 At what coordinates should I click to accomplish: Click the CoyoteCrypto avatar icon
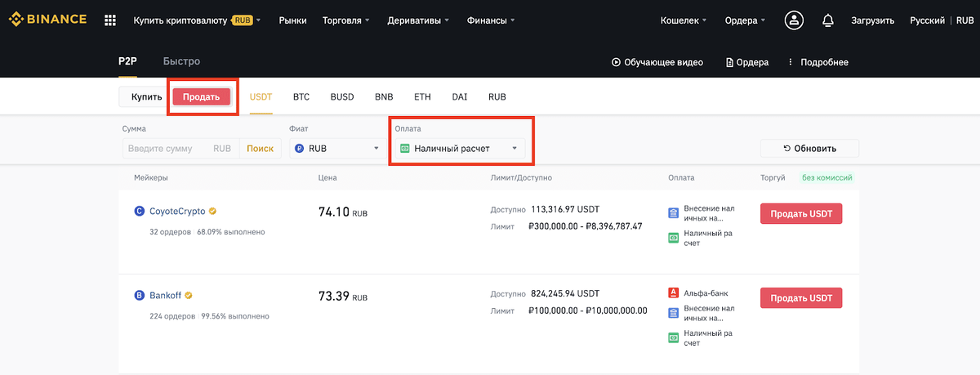139,211
